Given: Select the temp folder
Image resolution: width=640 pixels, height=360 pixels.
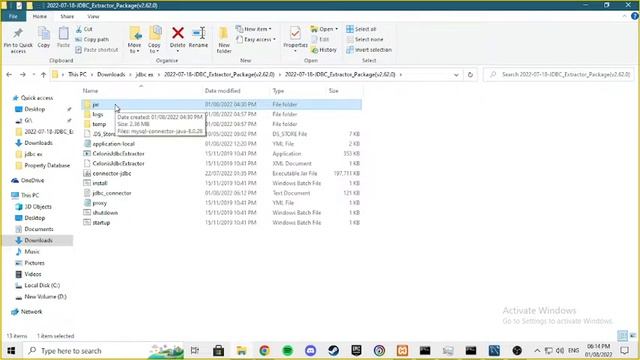Looking at the screenshot, I should (99, 124).
